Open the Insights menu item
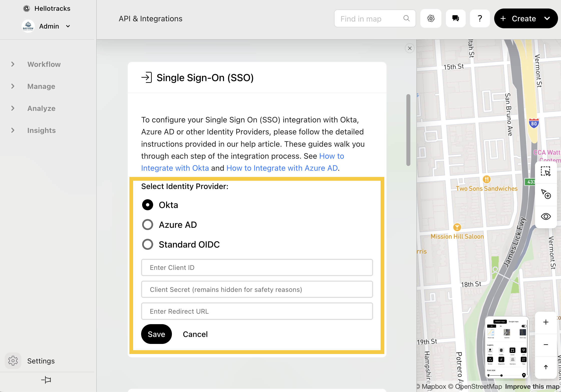This screenshot has height=392, width=561. click(42, 130)
